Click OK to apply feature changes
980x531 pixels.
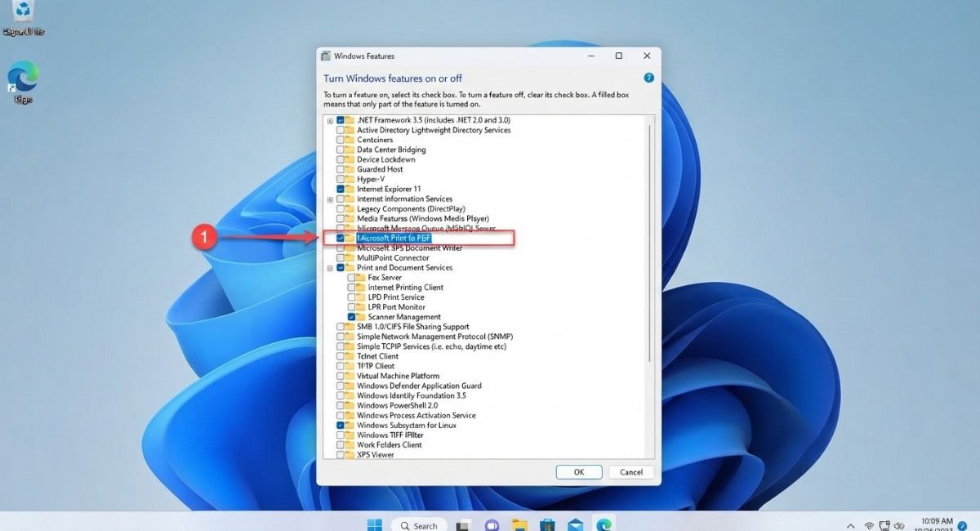tap(579, 472)
